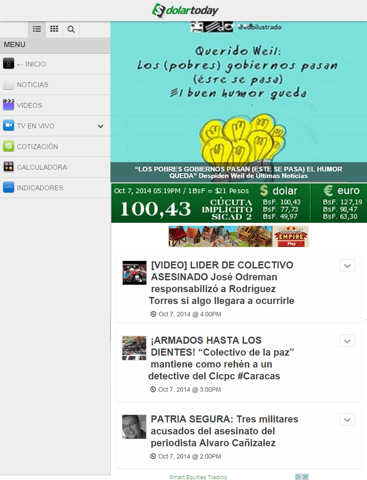367x480 pixels.
Task: Click the Empire game advertisement banner
Action: point(238,236)
